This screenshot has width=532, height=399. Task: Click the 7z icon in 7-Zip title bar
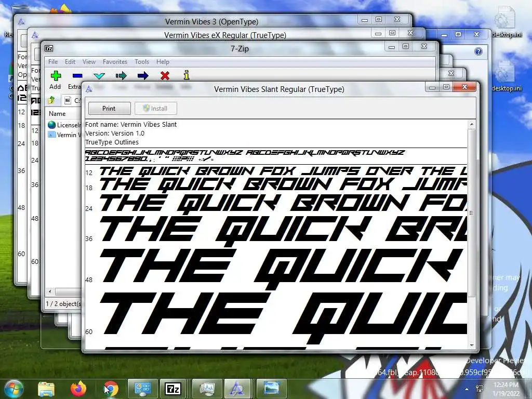49,48
